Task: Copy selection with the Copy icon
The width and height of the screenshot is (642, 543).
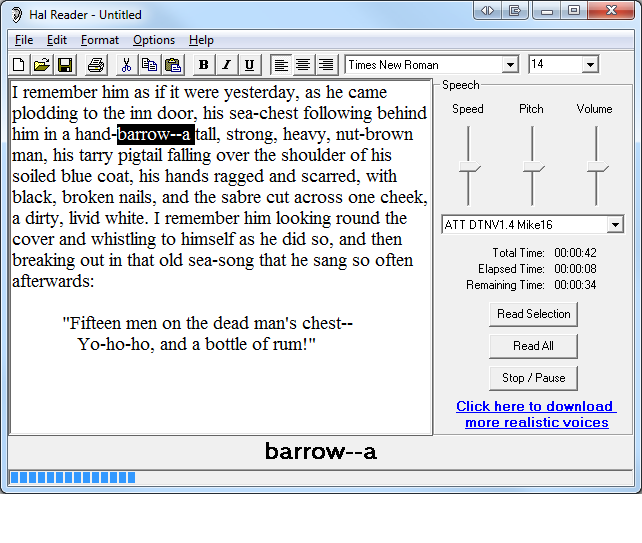Action: point(149,65)
